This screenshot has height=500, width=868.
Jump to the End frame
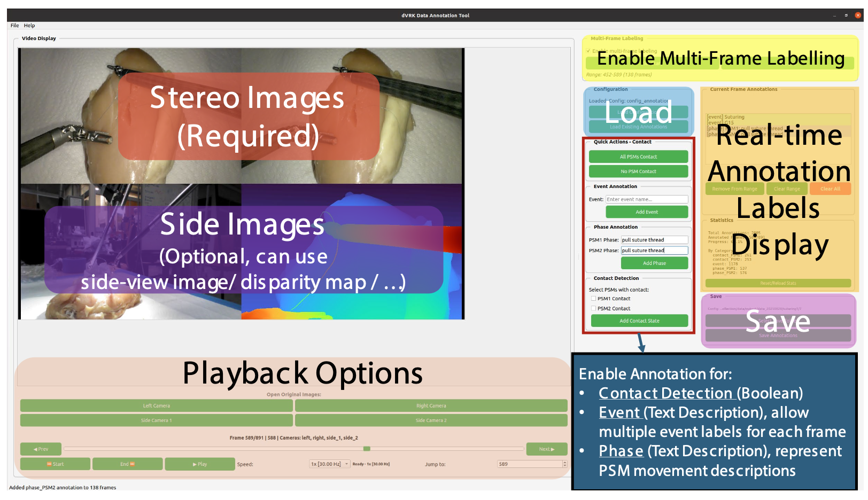pos(127,464)
